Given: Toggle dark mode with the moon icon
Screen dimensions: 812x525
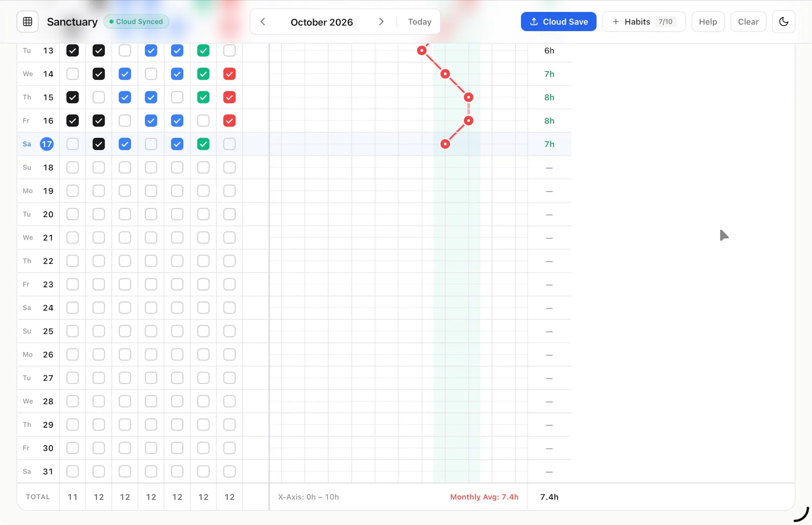Looking at the screenshot, I should [x=784, y=22].
